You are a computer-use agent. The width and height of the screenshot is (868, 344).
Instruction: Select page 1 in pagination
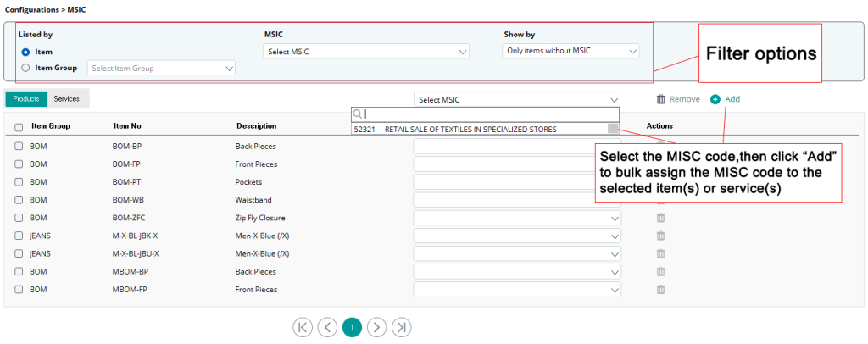(x=352, y=327)
